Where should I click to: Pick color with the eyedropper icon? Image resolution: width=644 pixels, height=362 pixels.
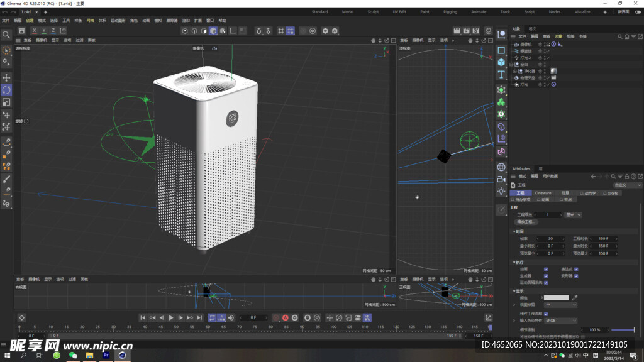[575, 297]
